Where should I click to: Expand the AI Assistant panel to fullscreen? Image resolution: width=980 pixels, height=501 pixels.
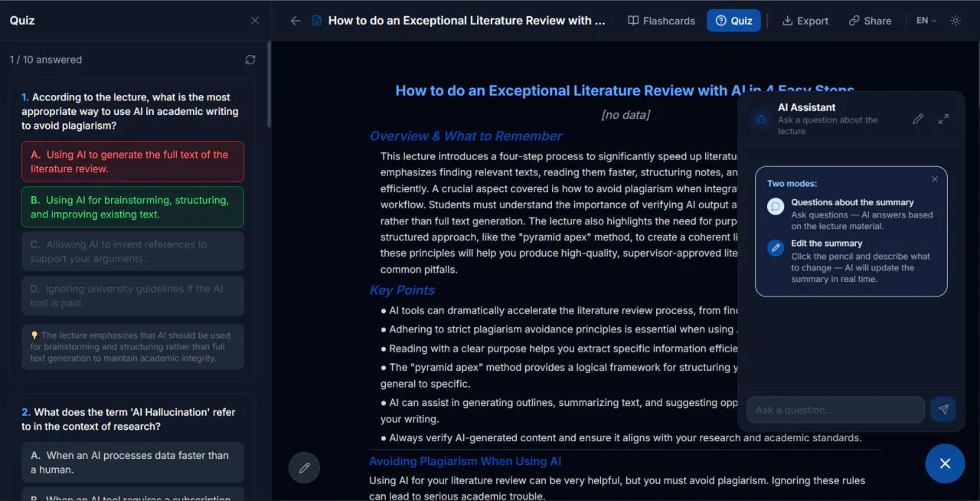tap(944, 119)
